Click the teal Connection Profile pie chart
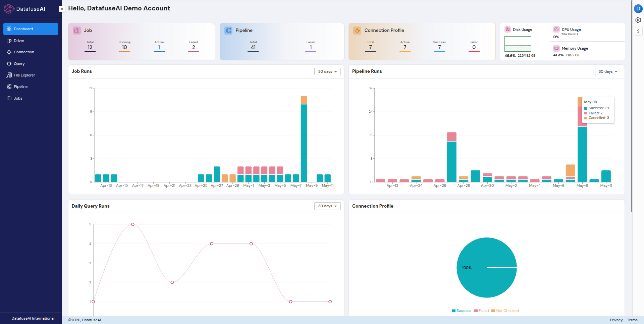This screenshot has height=324, width=644. click(487, 268)
